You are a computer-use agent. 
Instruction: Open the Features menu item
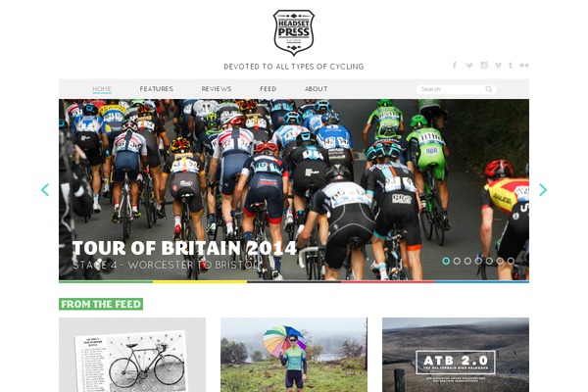[x=157, y=89]
